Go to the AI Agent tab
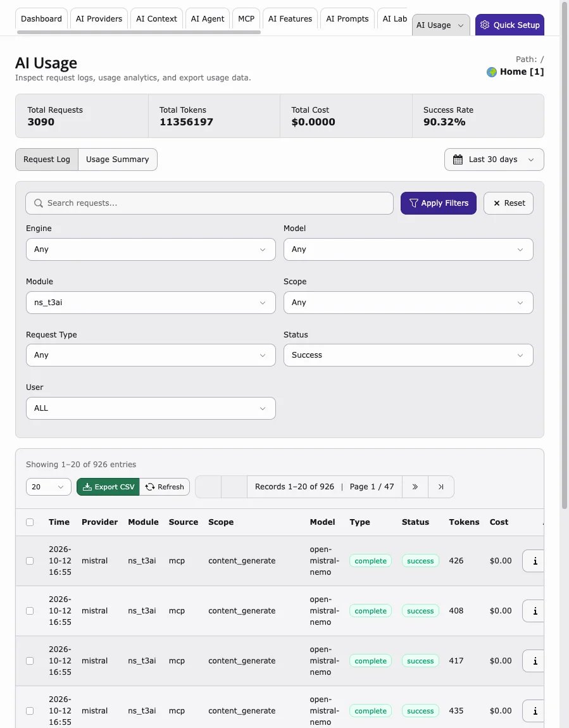 point(208,18)
